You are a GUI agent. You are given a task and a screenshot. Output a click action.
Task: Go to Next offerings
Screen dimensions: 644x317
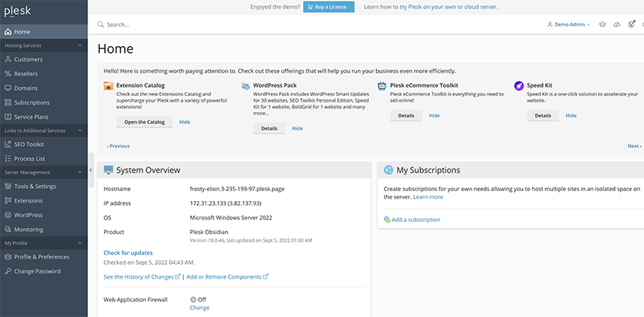(635, 146)
